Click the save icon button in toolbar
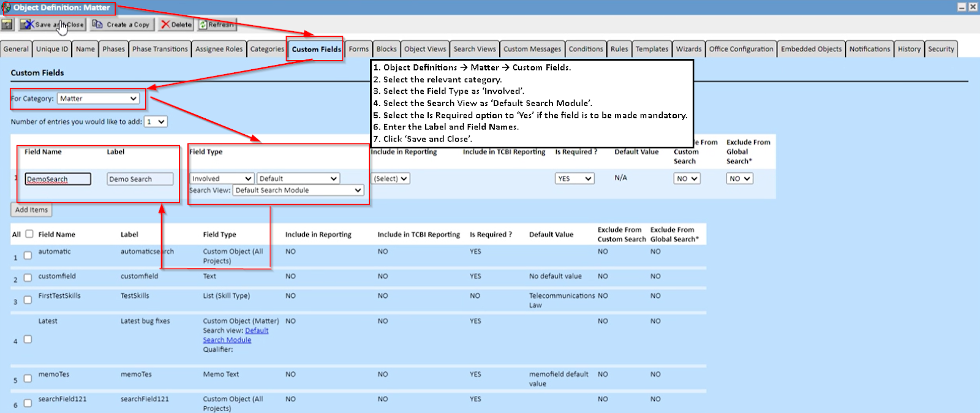The height and width of the screenshot is (413, 980). tap(7, 25)
